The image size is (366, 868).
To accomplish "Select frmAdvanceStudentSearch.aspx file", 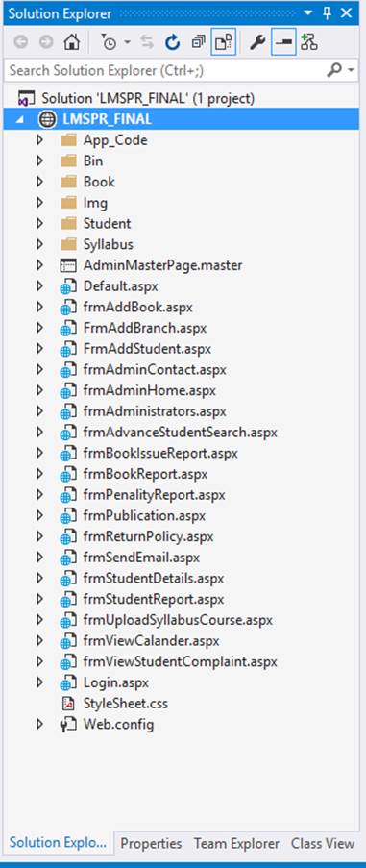I will pos(181,432).
